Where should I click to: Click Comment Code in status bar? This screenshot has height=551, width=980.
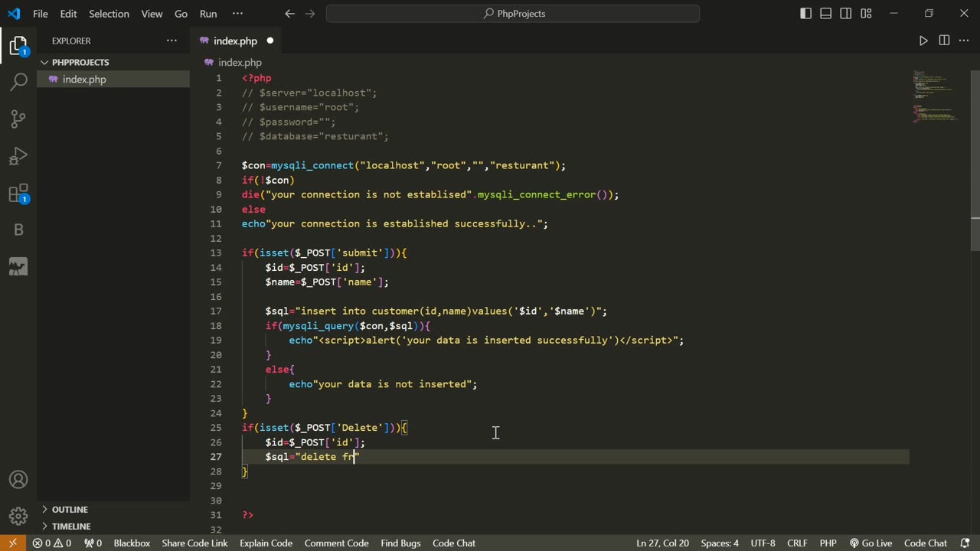(x=336, y=543)
